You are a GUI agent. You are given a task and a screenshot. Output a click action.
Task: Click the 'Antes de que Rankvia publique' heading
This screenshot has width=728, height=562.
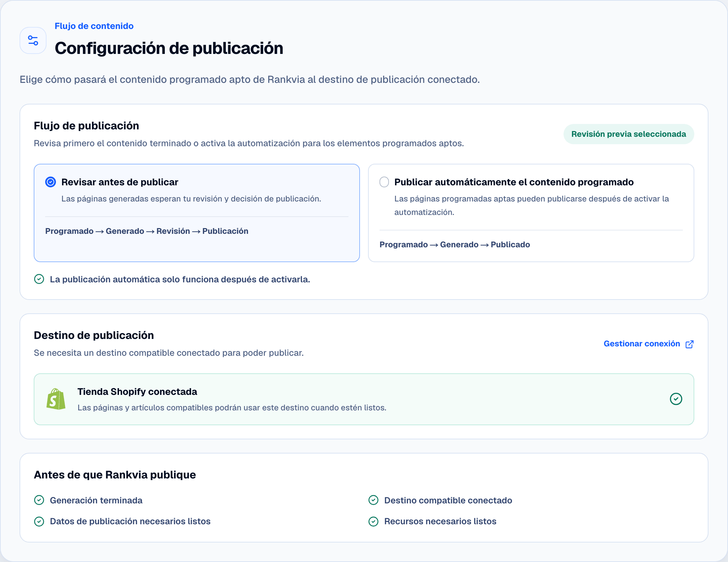pos(115,475)
